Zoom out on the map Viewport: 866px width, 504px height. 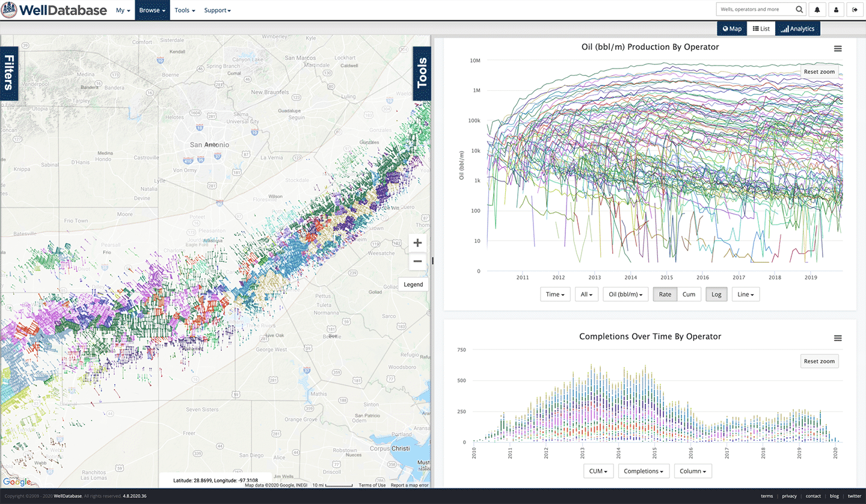point(417,262)
